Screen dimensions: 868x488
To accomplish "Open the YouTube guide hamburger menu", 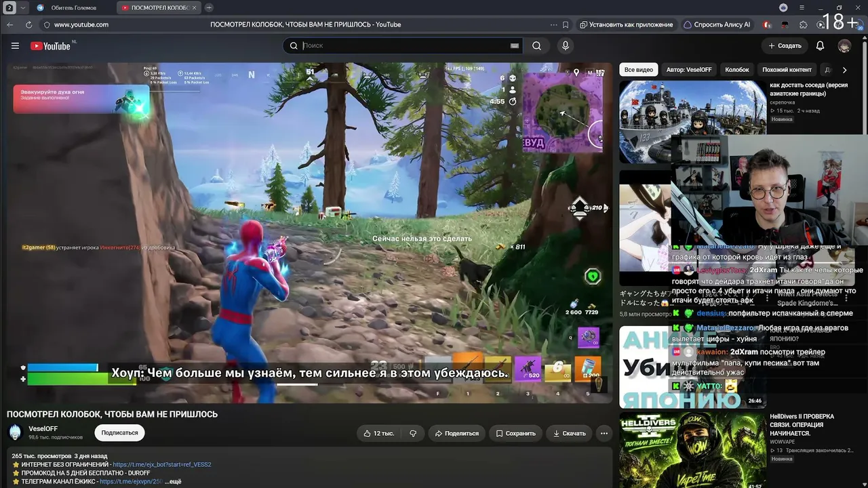I will pyautogui.click(x=15, y=45).
